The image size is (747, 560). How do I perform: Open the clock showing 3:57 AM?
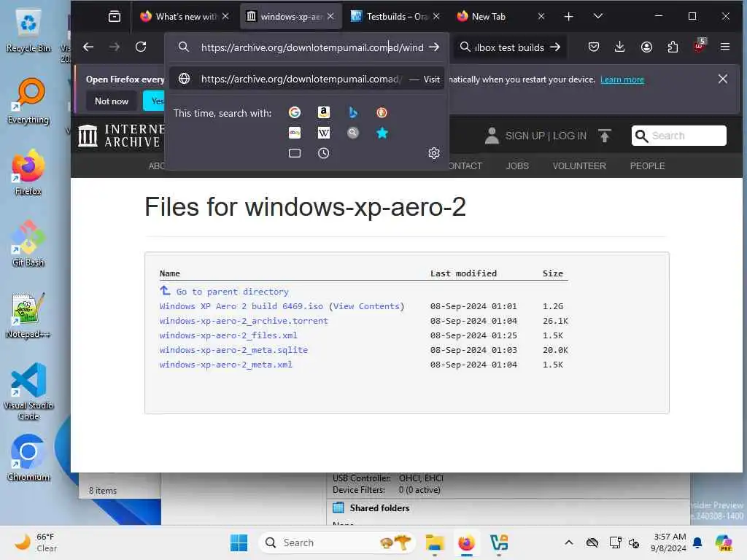(x=669, y=542)
